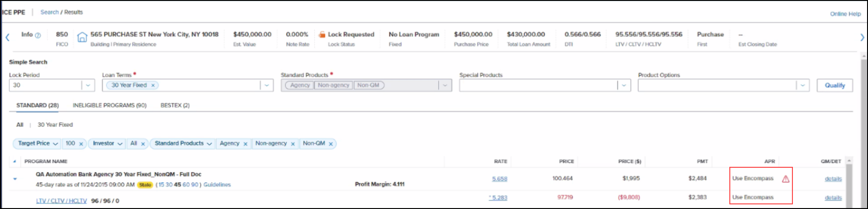Remove the Non-QM filter chip
The width and height of the screenshot is (868, 209).
(331, 144)
